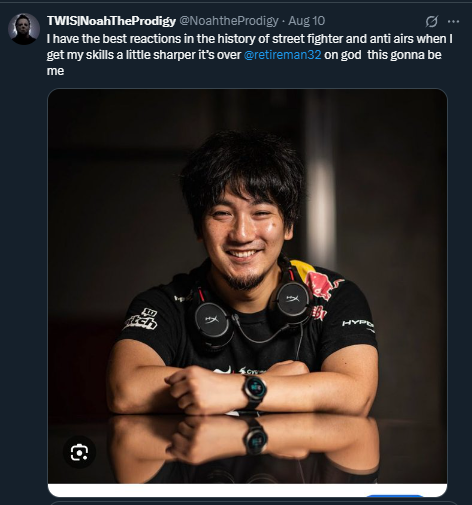This screenshot has height=505, width=472.
Task: Click the last tweet line reading "me"
Action: (x=55, y=71)
